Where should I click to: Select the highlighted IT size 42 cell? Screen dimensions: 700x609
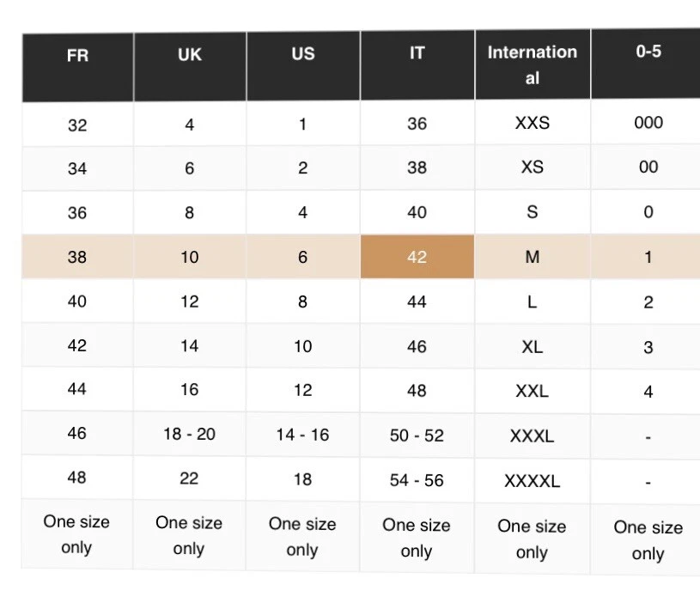[x=417, y=257]
